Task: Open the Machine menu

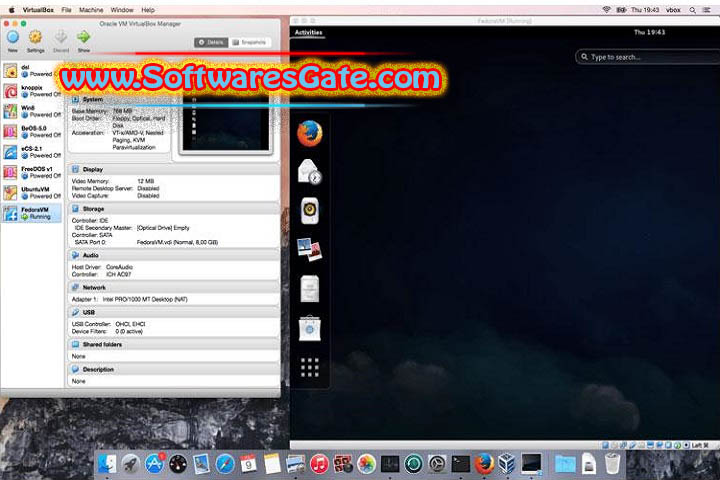Action: (x=91, y=10)
